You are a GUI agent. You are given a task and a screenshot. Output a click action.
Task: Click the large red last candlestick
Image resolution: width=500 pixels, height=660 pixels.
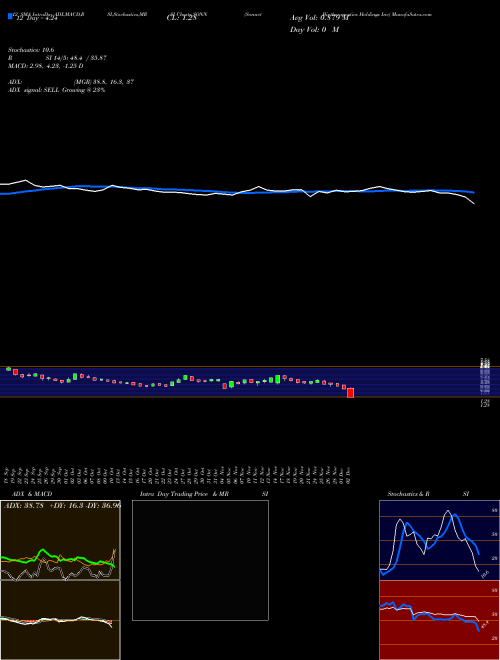click(x=350, y=393)
